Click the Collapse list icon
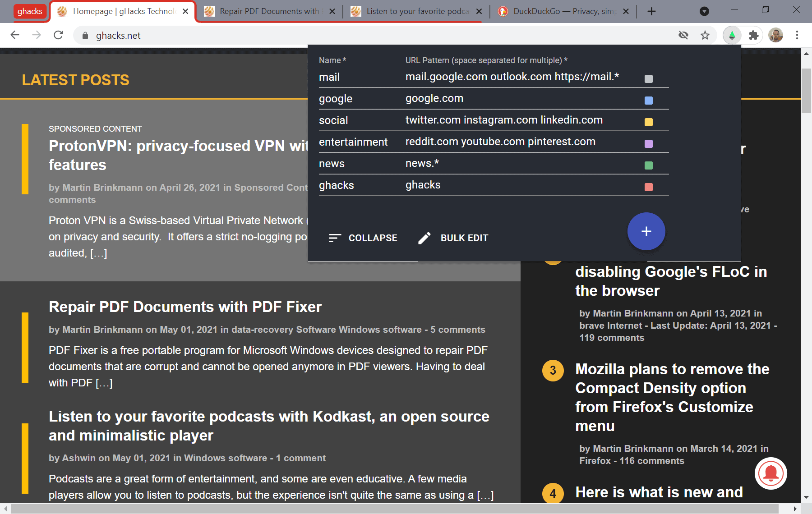This screenshot has width=812, height=514. pyautogui.click(x=334, y=238)
